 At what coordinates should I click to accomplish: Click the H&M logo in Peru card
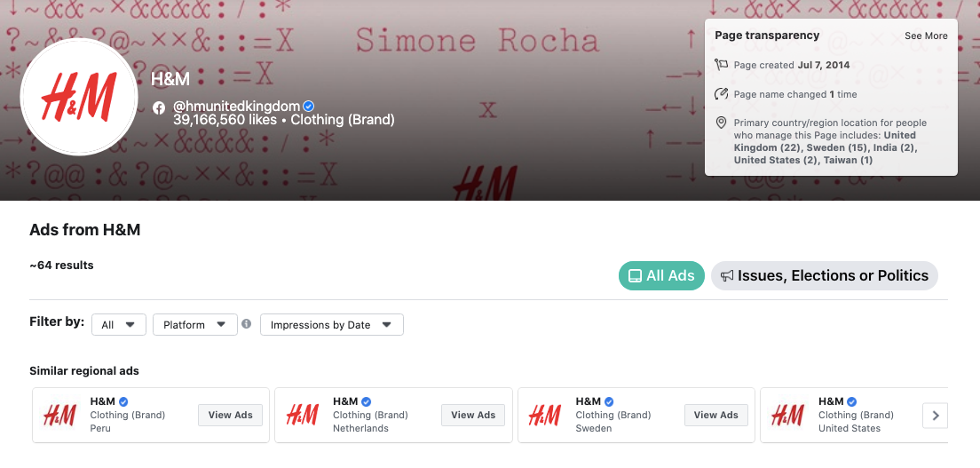tap(60, 415)
